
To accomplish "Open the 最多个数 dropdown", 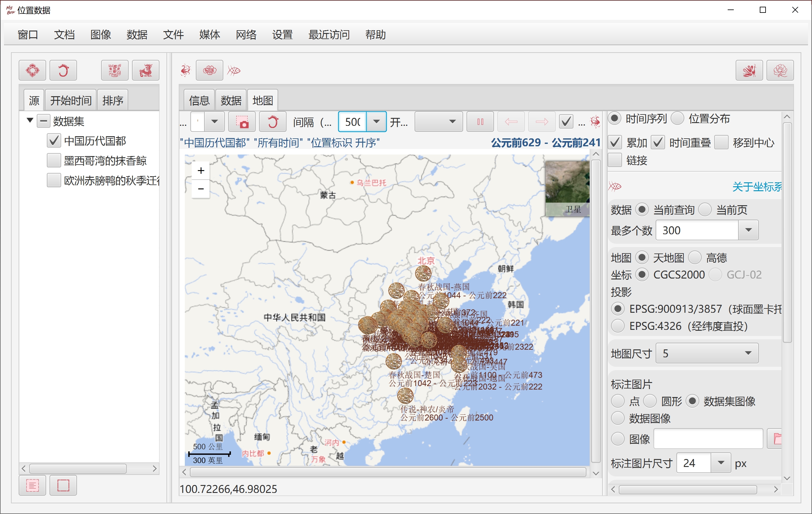I will [748, 230].
